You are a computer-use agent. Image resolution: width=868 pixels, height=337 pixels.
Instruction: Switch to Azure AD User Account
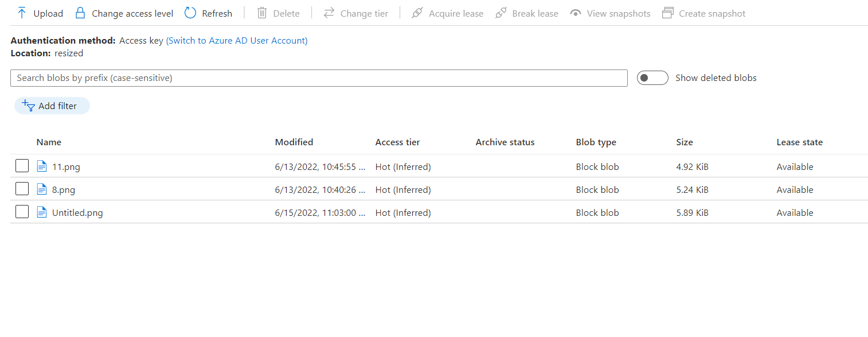237,41
